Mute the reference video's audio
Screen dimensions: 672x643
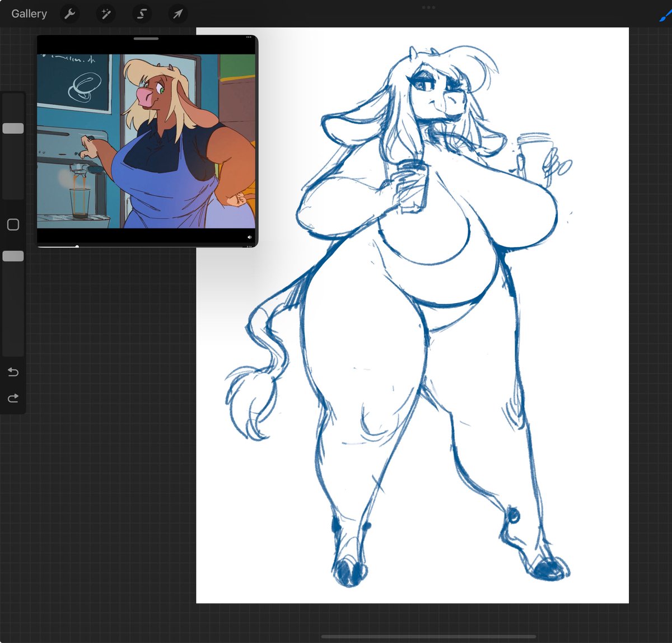[249, 237]
